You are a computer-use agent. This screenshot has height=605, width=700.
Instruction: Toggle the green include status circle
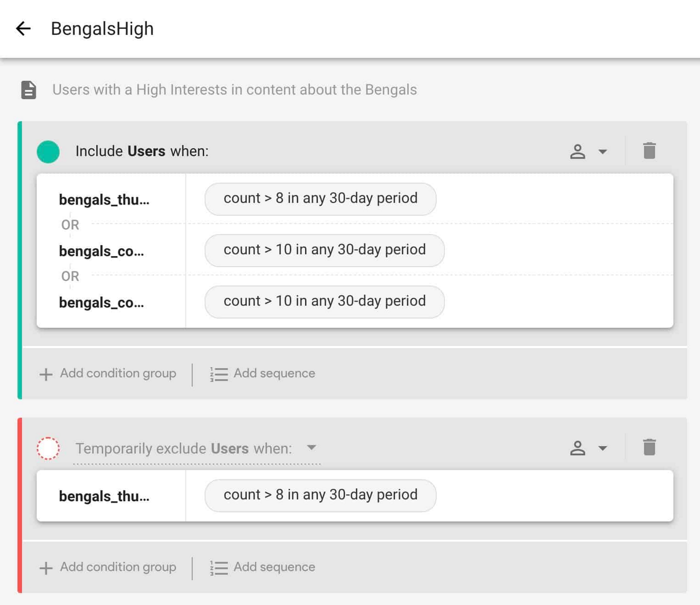[48, 151]
